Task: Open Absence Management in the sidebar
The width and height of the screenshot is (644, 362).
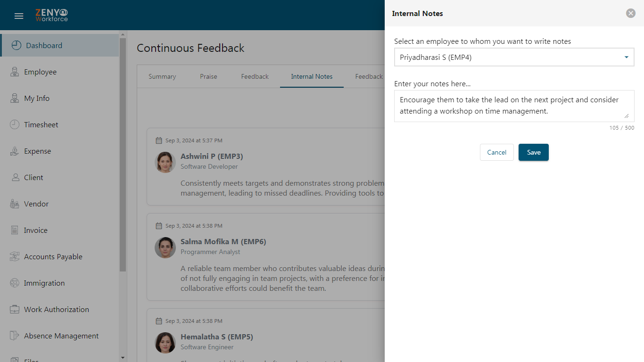Action: (x=60, y=336)
